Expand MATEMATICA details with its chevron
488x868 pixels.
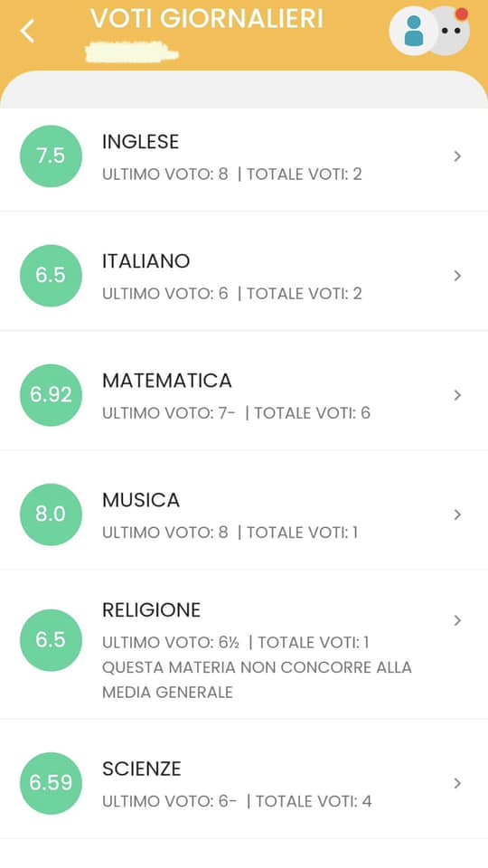point(457,395)
